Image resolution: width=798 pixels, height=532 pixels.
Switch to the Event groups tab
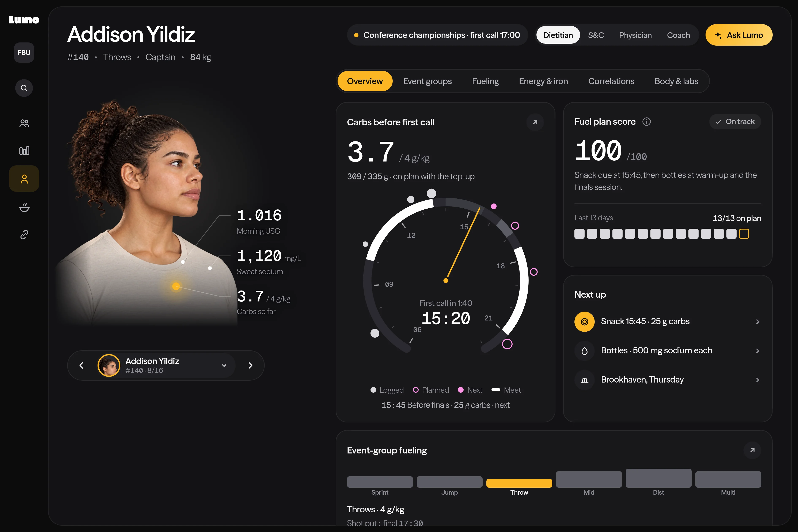click(x=427, y=81)
